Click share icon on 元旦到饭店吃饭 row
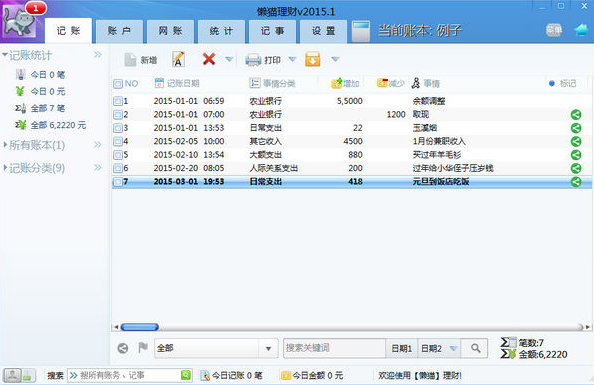 pos(576,182)
